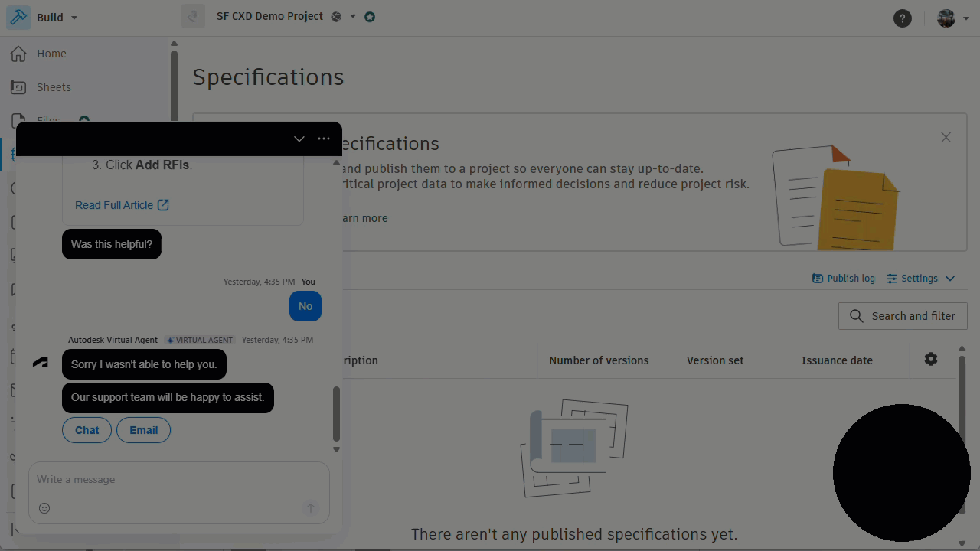This screenshot has width=980, height=551.
Task: Click 'There aren't any published specifications yet.' text
Action: click(574, 534)
